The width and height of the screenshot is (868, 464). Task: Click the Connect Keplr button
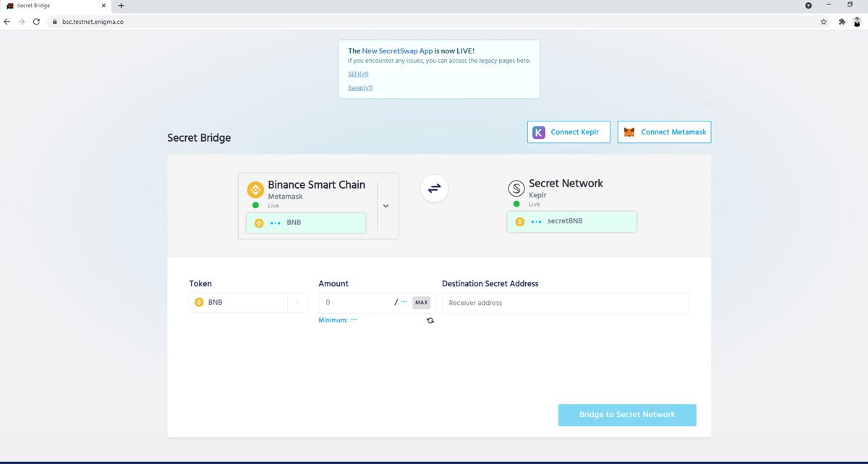point(569,132)
